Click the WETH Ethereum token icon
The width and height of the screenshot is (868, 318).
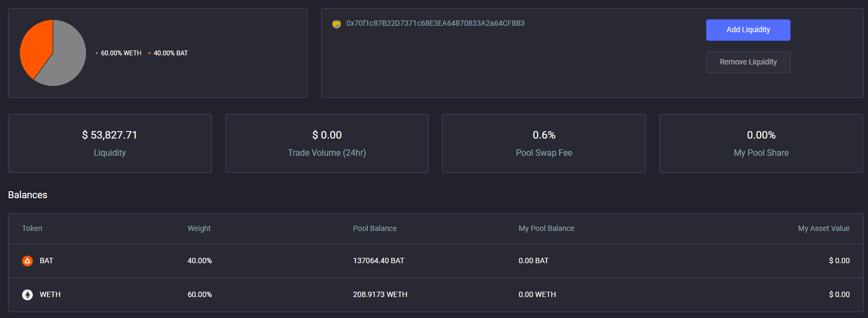coord(27,294)
